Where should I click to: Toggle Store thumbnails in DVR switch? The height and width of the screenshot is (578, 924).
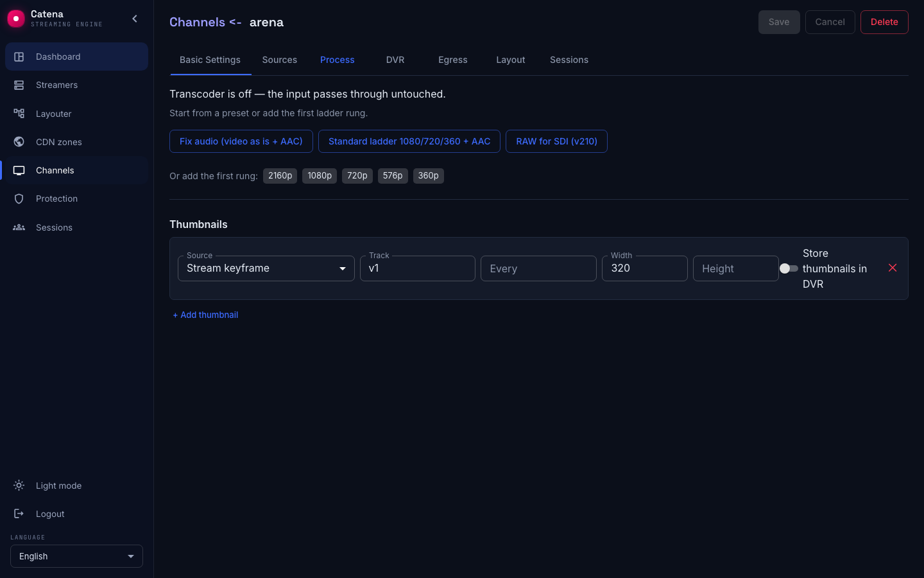click(x=789, y=268)
